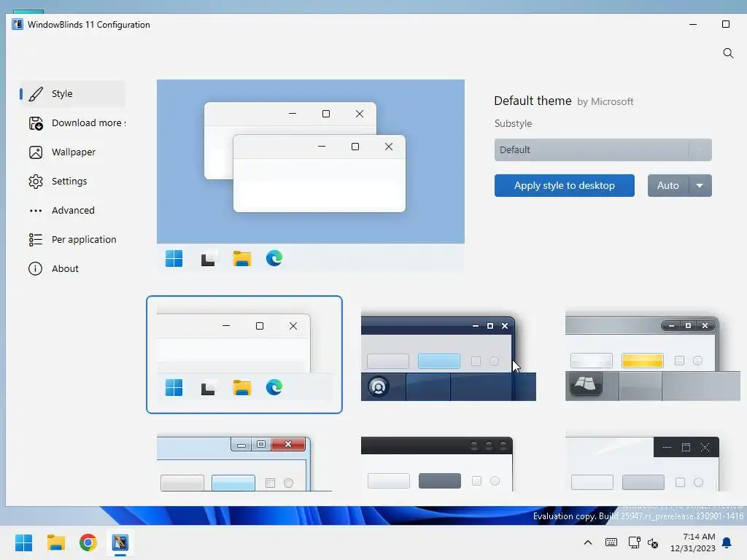Show hidden tray icons chevron

[588, 542]
